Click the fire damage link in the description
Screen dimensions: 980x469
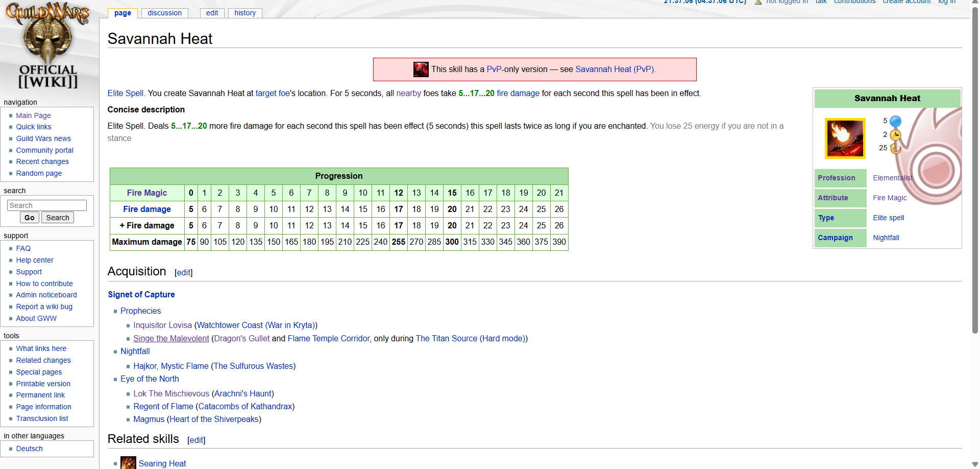pos(518,93)
